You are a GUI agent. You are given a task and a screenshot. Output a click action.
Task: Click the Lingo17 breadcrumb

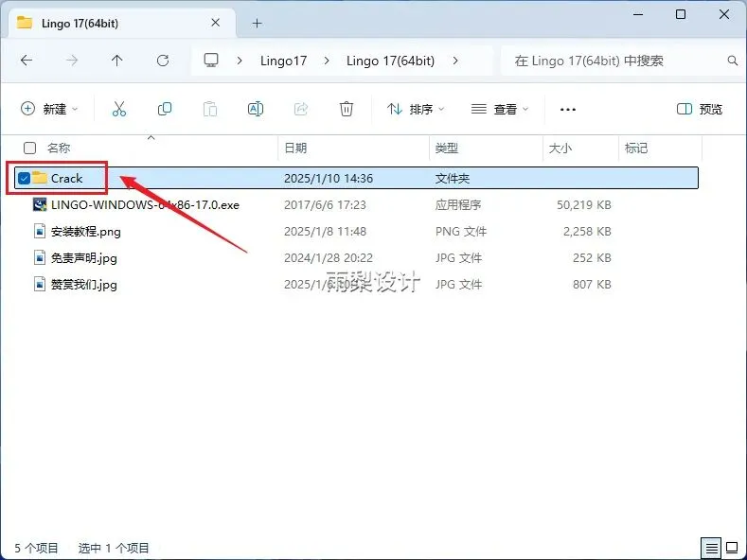283,61
